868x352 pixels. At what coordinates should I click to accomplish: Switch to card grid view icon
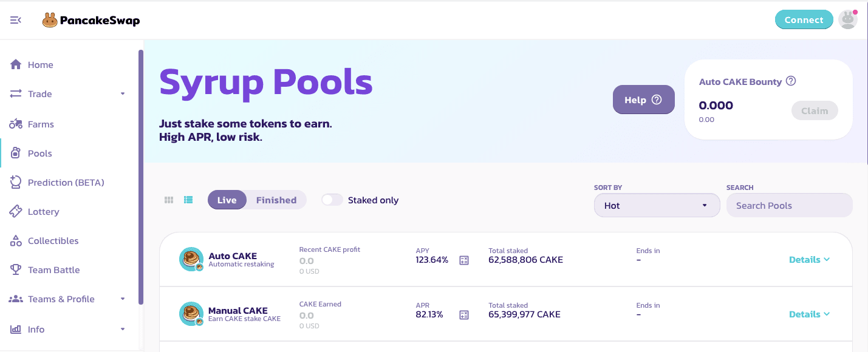point(169,200)
